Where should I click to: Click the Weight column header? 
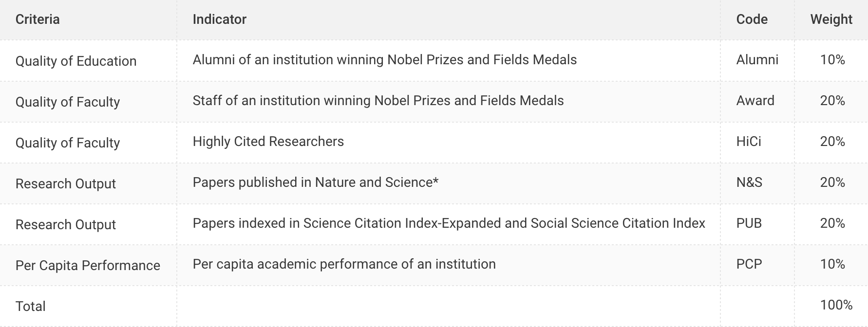tap(831, 19)
